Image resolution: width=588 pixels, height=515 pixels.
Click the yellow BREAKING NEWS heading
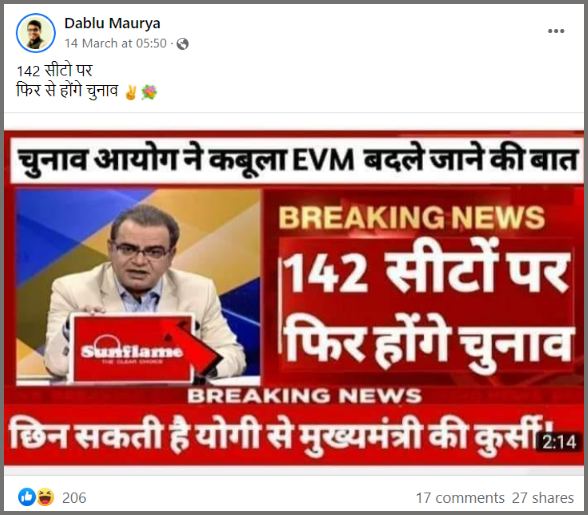411,218
